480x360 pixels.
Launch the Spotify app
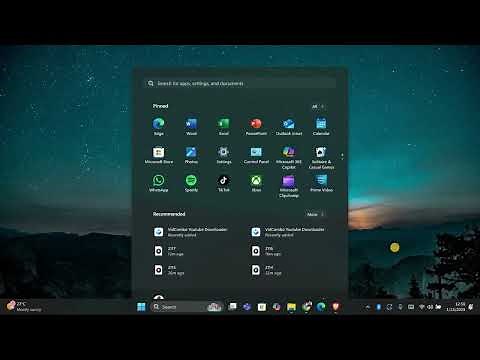pos(191,183)
